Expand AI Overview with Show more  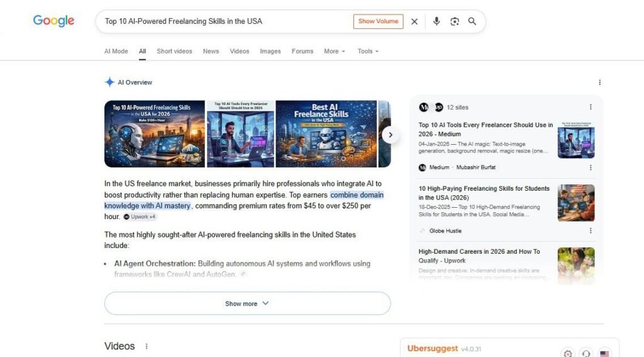pos(247,303)
